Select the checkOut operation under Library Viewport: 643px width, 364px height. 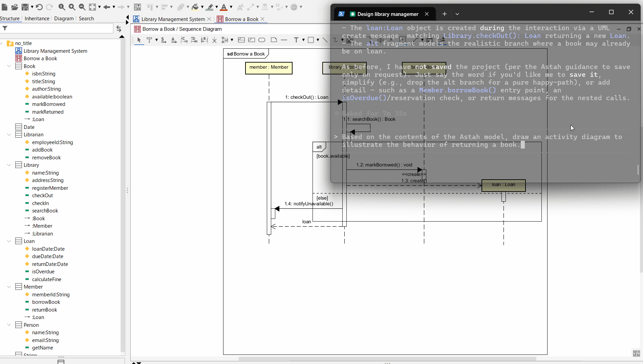[42, 195]
